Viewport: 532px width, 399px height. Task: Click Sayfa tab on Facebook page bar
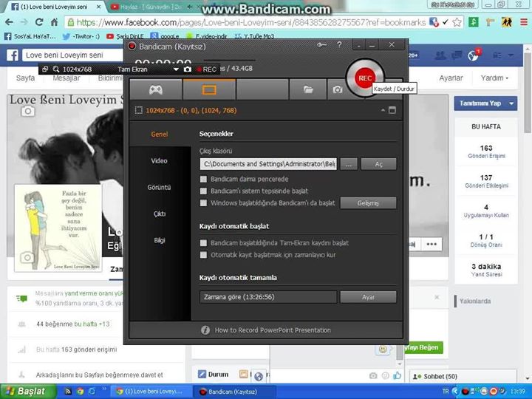point(25,78)
